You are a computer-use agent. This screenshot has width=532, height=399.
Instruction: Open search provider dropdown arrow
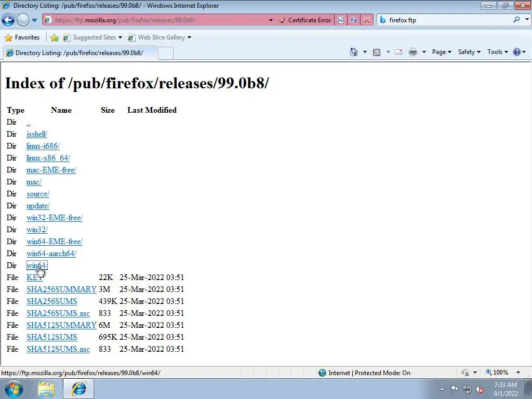[527, 19]
